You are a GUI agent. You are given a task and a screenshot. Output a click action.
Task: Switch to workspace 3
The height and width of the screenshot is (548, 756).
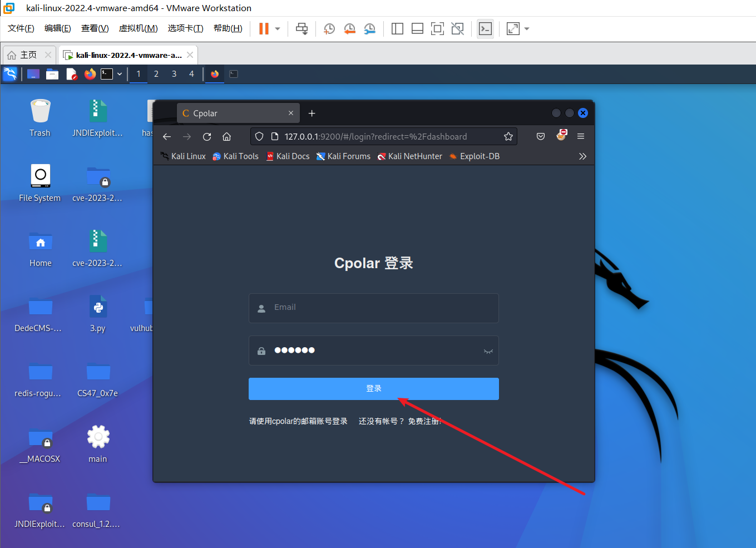tap(174, 74)
